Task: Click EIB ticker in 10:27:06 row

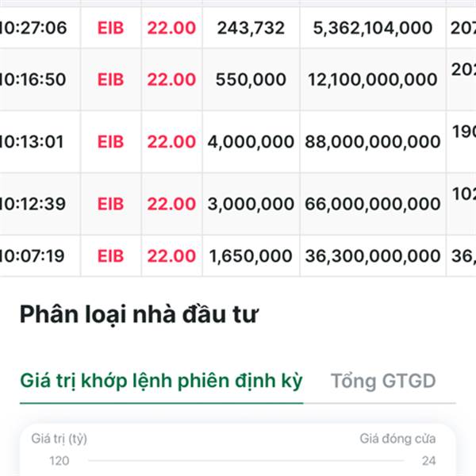Action: [110, 28]
